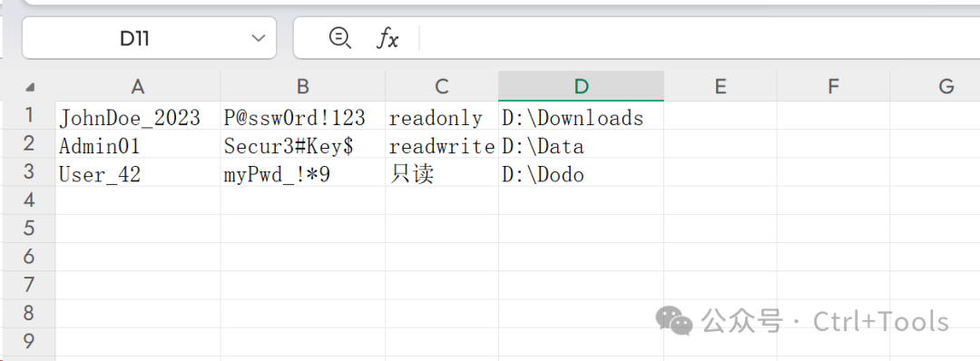980x361 pixels.
Task: Open the fx insert function icon
Action: pos(387,39)
